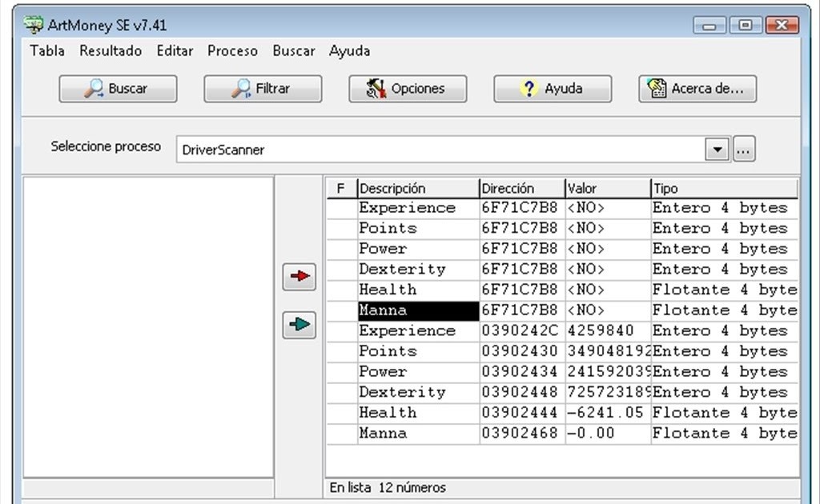Click the Ayuda help button
Image resolution: width=820 pixels, height=504 pixels.
tap(553, 89)
